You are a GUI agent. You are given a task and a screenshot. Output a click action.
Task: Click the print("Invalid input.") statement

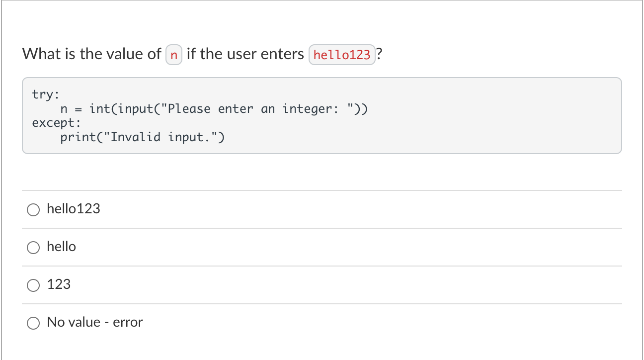click(143, 137)
